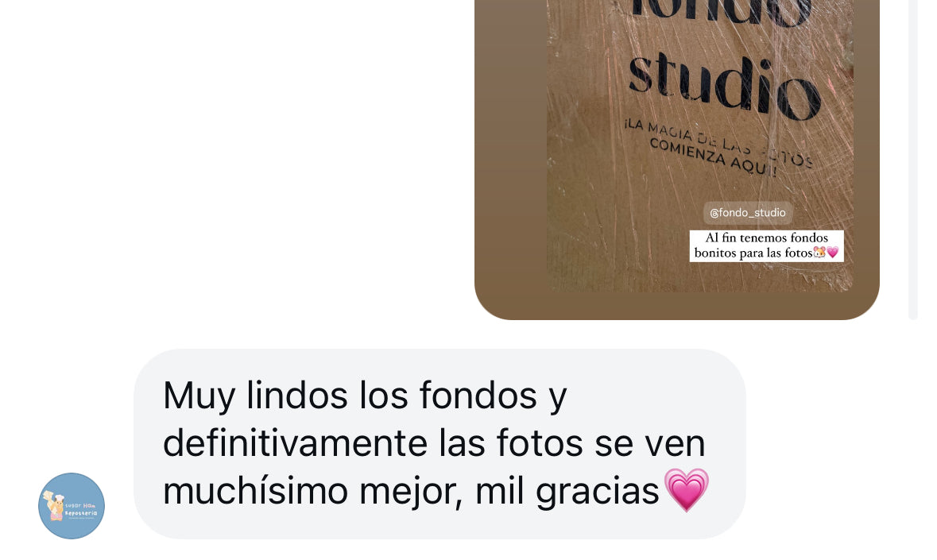Click the word 'gracias' in the message

click(596, 492)
